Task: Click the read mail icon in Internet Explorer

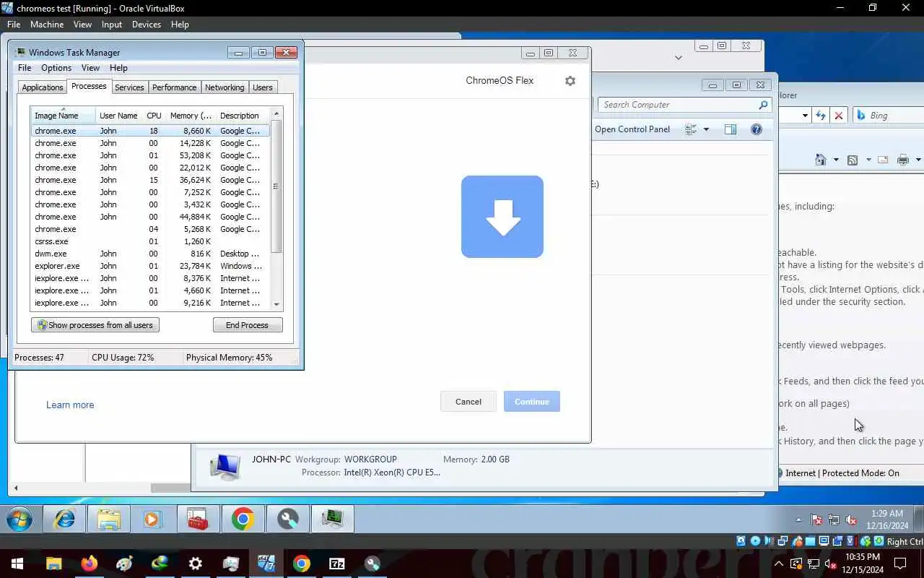Action: [x=882, y=160]
